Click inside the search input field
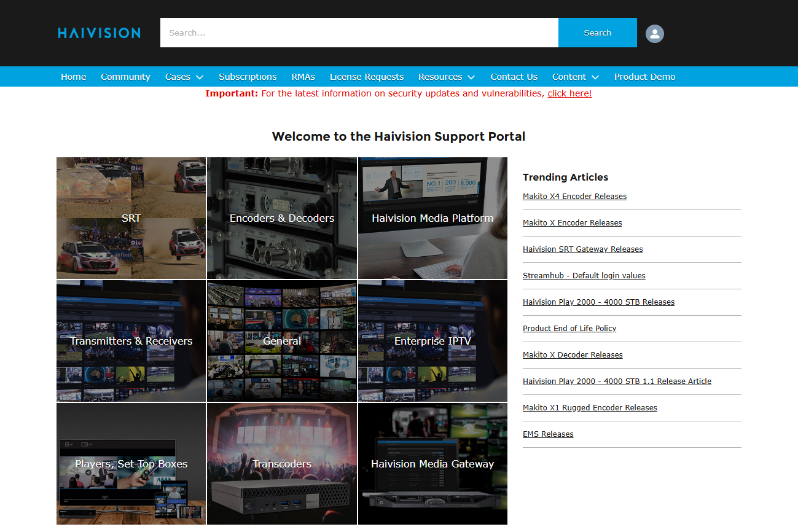Image resolution: width=798 pixels, height=532 pixels. [x=359, y=33]
